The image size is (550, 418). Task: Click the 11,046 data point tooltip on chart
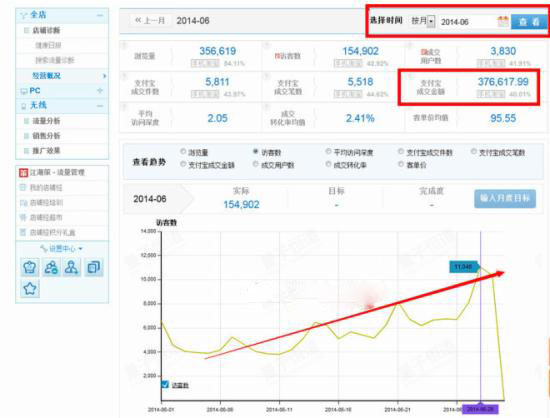pos(464,267)
